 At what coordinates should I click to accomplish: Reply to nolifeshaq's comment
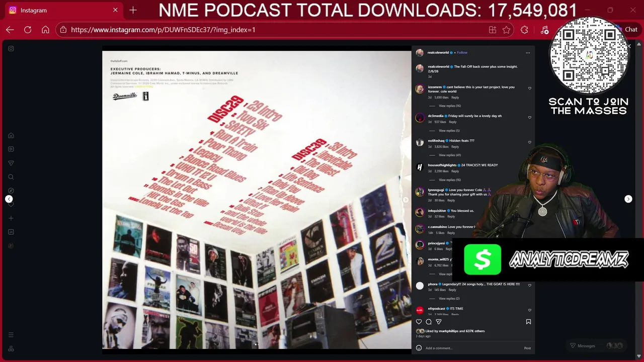coord(455,146)
